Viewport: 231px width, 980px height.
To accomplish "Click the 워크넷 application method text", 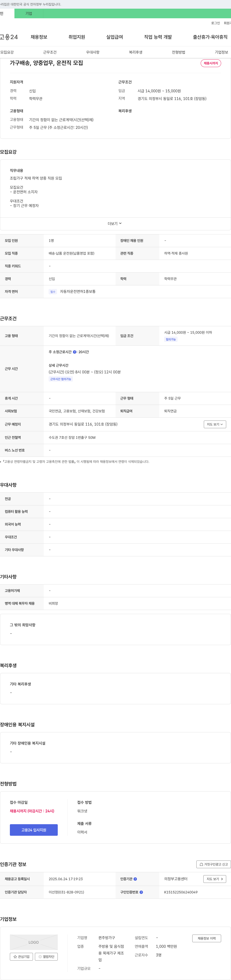I will (x=82, y=811).
